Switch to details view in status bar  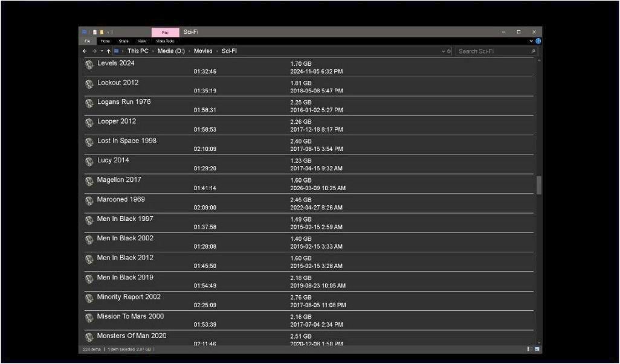click(x=529, y=349)
